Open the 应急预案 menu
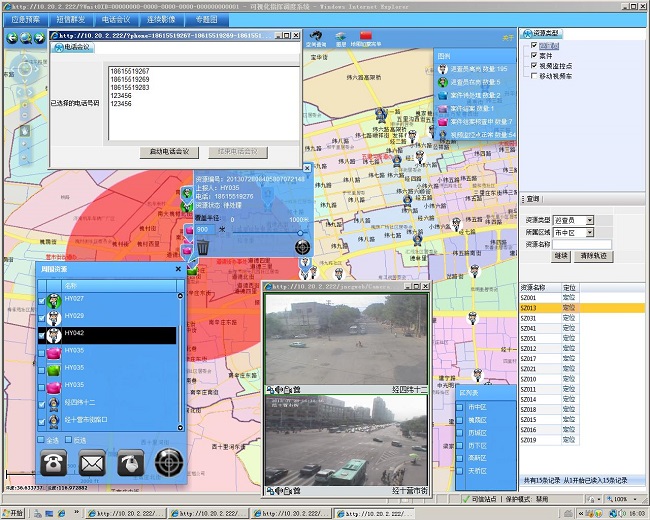 pos(26,19)
